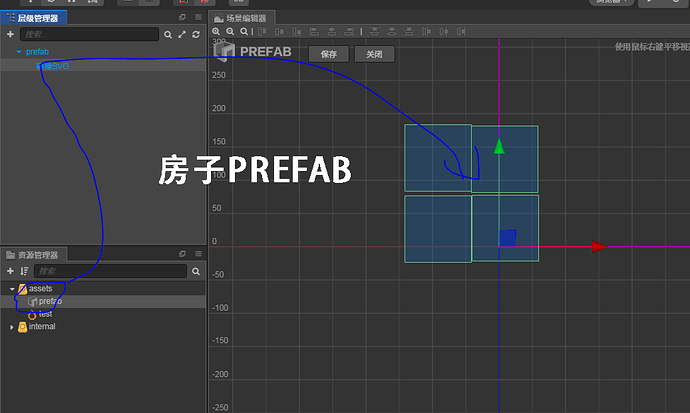Reset scene editor zoom level
This screenshot has height=413, width=690.
tap(244, 32)
